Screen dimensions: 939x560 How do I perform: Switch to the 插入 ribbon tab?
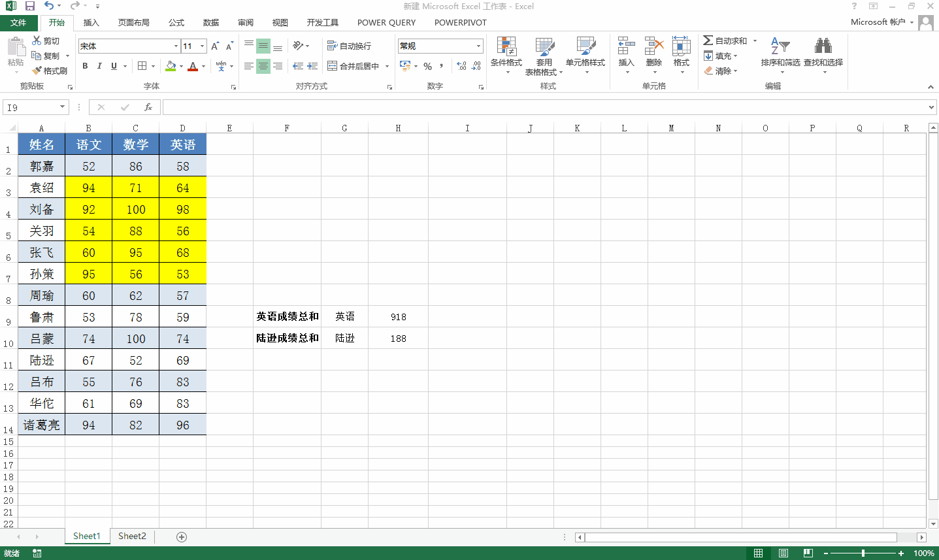point(91,22)
